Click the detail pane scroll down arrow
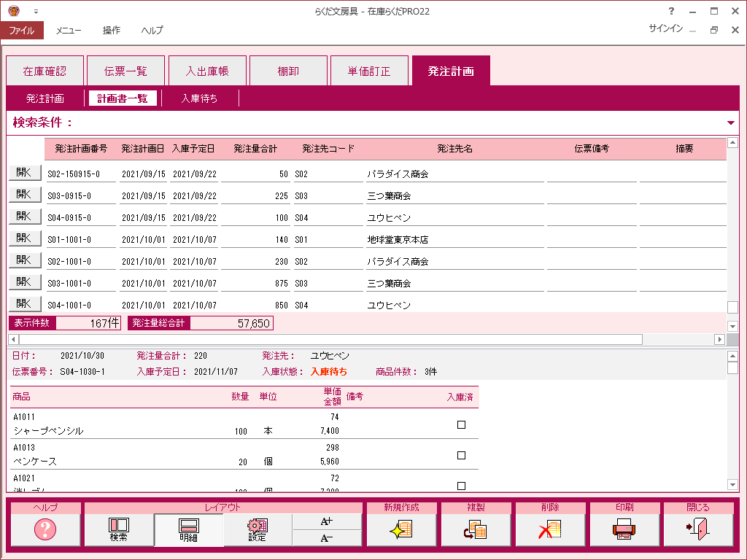747x560 pixels. tap(732, 485)
